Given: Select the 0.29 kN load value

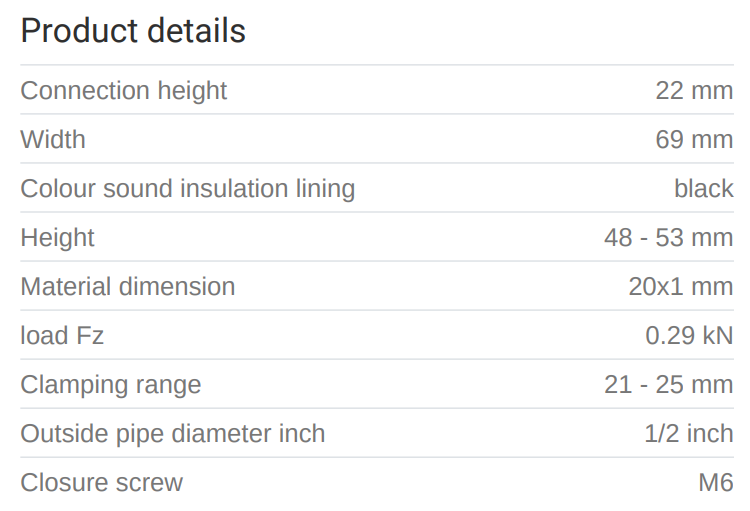Looking at the screenshot, I should click(689, 335).
